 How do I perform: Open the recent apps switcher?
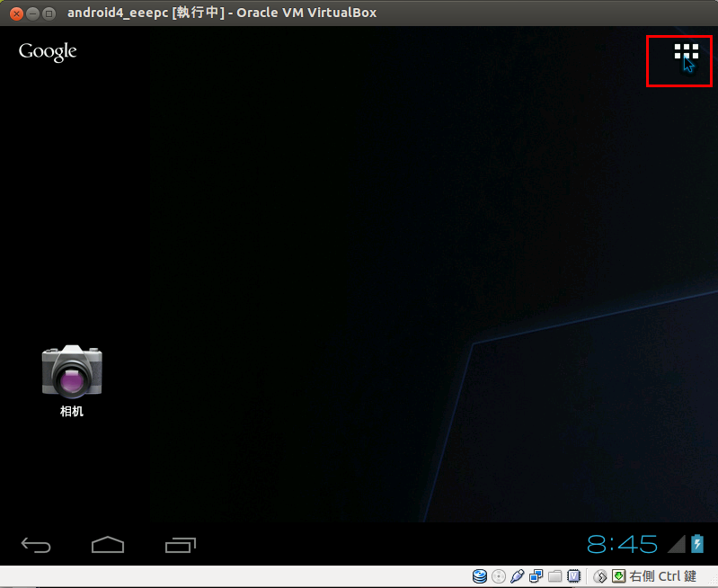(x=181, y=545)
